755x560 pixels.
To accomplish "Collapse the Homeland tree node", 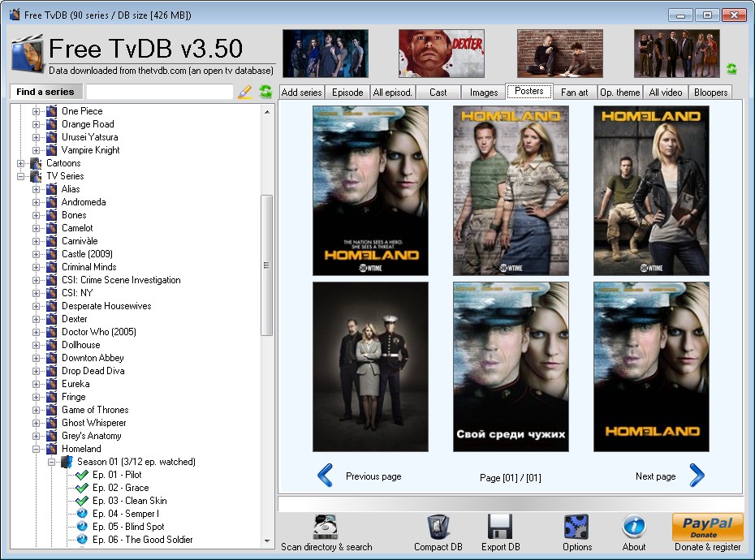I will pyautogui.click(x=36, y=450).
